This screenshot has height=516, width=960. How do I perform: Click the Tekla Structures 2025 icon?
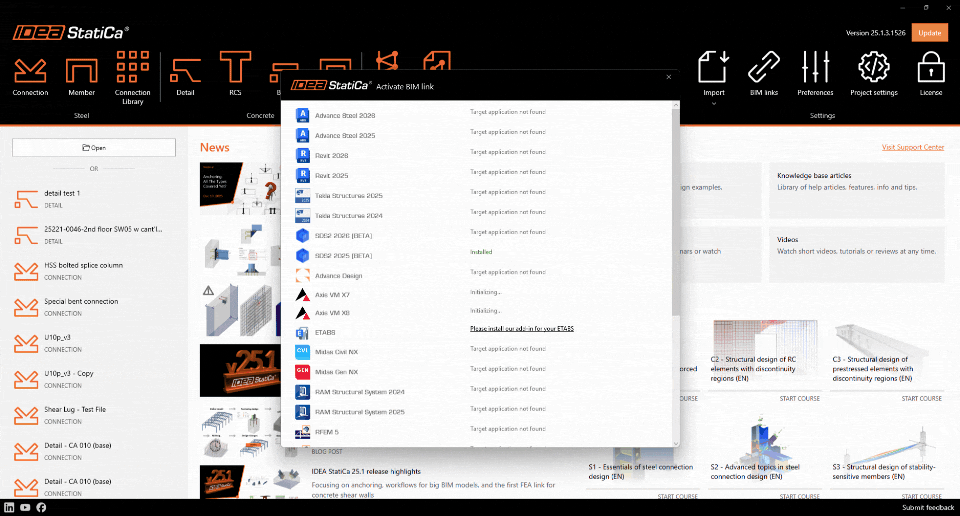pos(302,195)
